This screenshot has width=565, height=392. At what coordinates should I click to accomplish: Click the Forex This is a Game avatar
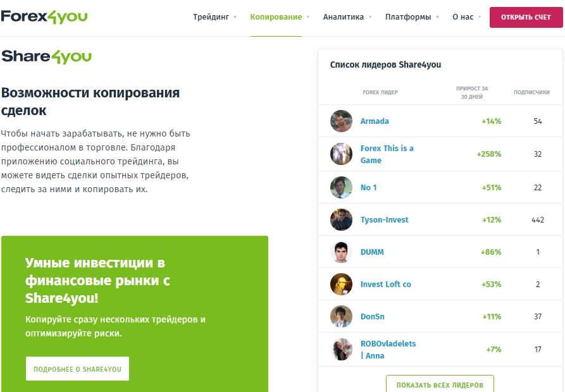click(x=341, y=154)
